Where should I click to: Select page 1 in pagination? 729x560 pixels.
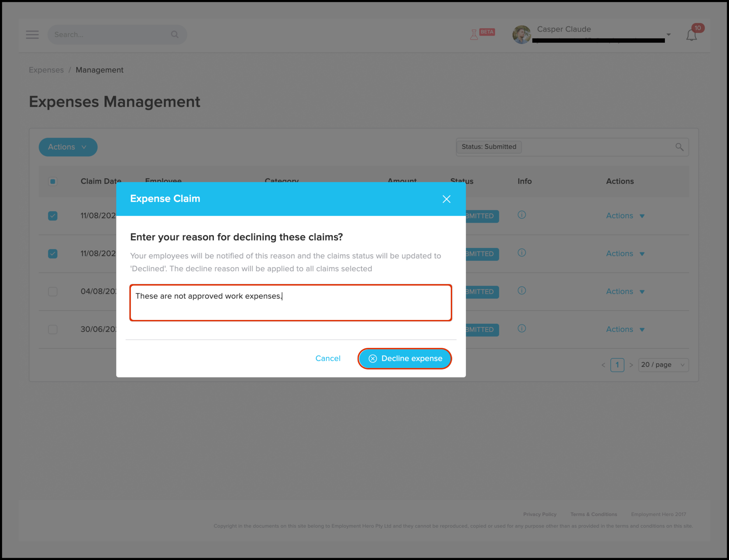click(617, 365)
